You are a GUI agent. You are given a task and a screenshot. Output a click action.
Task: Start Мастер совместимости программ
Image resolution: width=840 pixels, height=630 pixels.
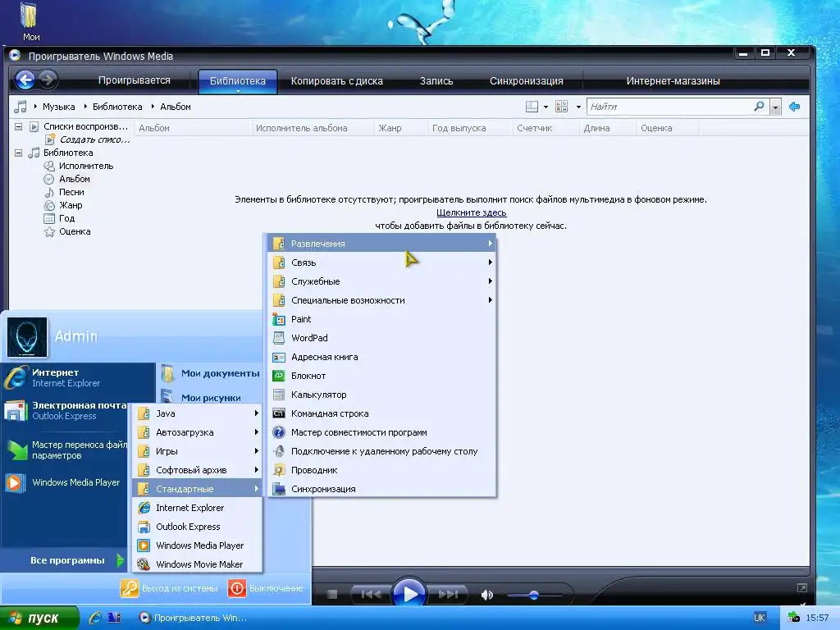[381, 432]
